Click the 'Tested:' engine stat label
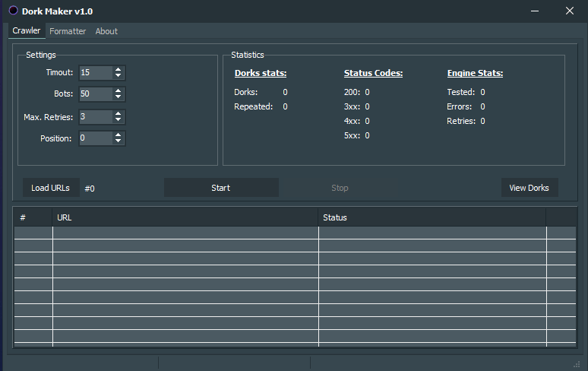Screen dimensions: 588x371 point(461,92)
